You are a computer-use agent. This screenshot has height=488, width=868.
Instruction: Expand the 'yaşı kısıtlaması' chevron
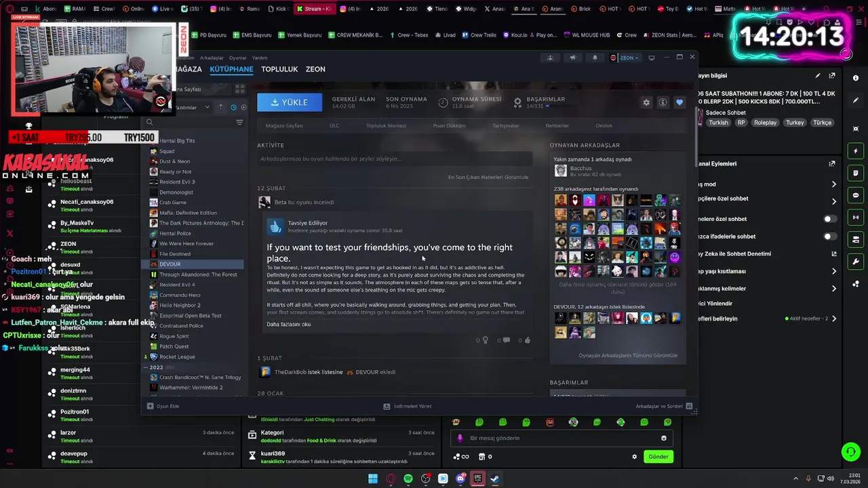click(x=834, y=271)
